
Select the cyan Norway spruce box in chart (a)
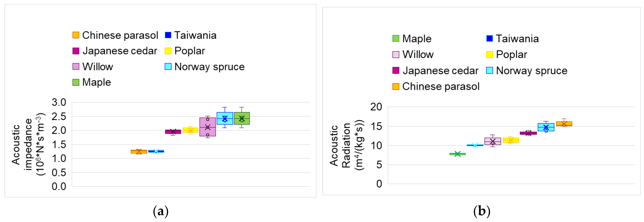[225, 118]
